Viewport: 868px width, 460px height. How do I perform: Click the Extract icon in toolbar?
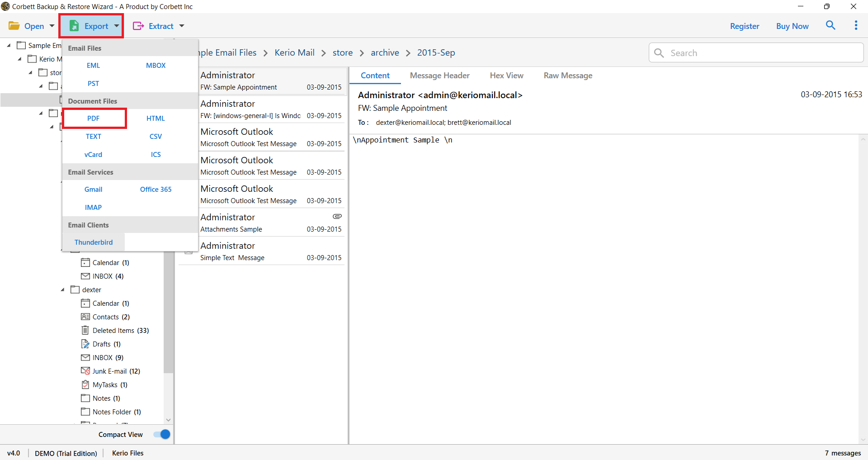pyautogui.click(x=138, y=26)
